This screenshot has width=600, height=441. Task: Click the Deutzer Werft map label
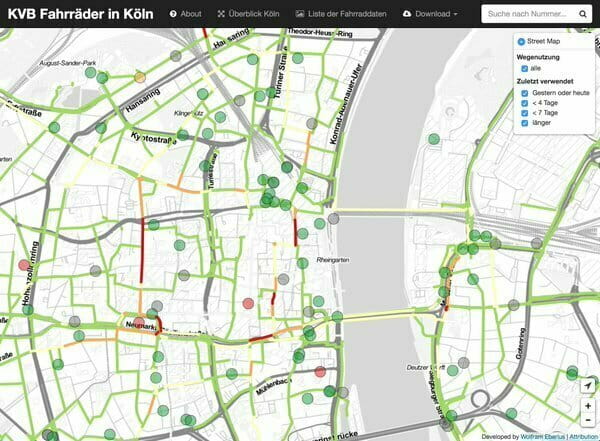click(425, 367)
